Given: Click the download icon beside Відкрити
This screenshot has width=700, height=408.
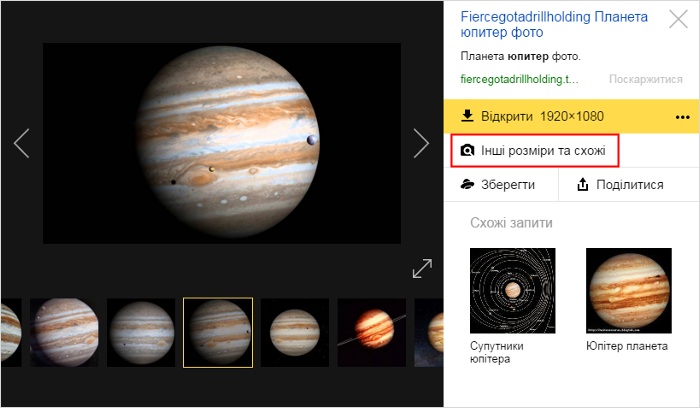Looking at the screenshot, I should 467,116.
